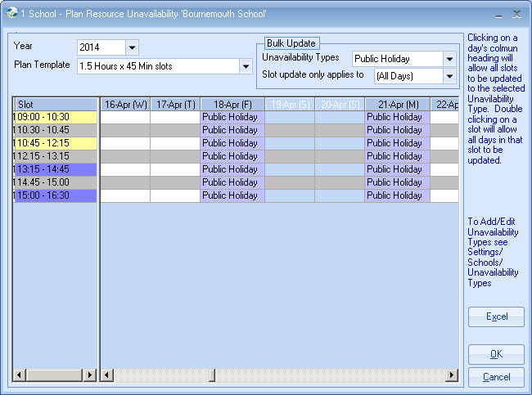The width and height of the screenshot is (532, 395).
Task: Click the application icon in title bar
Action: [11, 14]
